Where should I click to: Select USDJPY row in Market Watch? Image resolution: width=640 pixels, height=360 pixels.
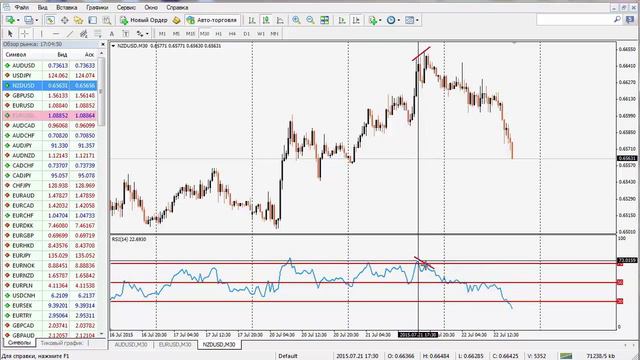[x=50, y=76]
